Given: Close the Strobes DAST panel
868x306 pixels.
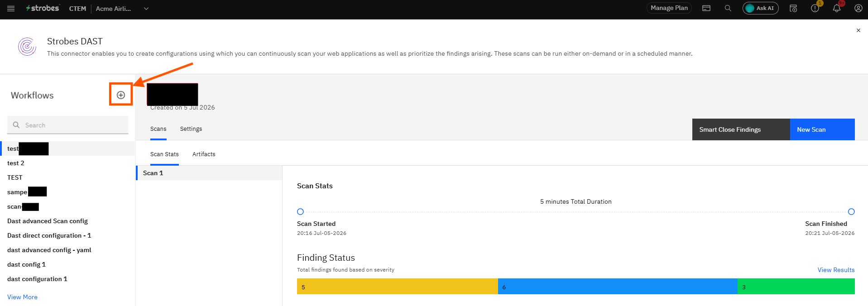Looking at the screenshot, I should (x=858, y=30).
